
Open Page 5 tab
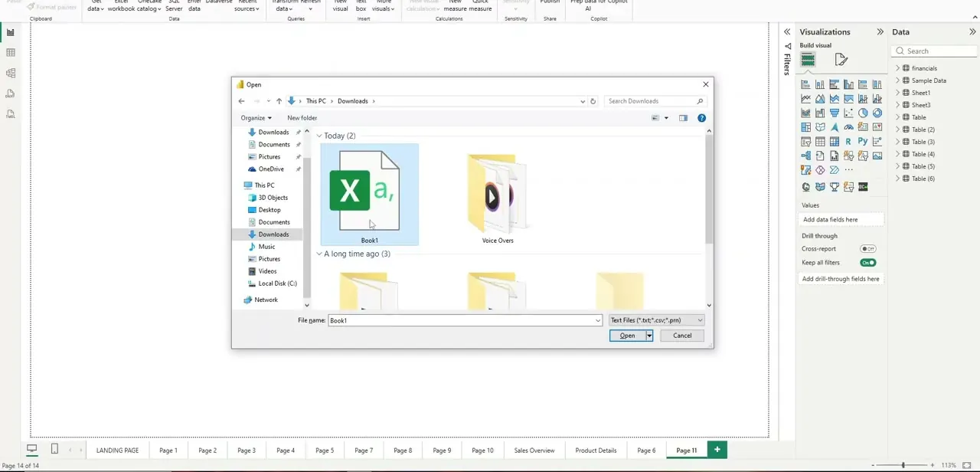pyautogui.click(x=325, y=451)
